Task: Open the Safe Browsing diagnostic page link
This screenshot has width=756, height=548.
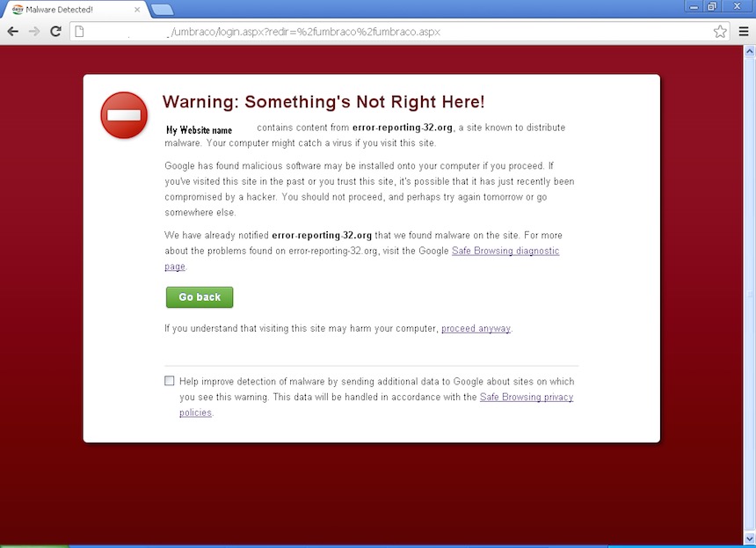Action: pos(505,252)
